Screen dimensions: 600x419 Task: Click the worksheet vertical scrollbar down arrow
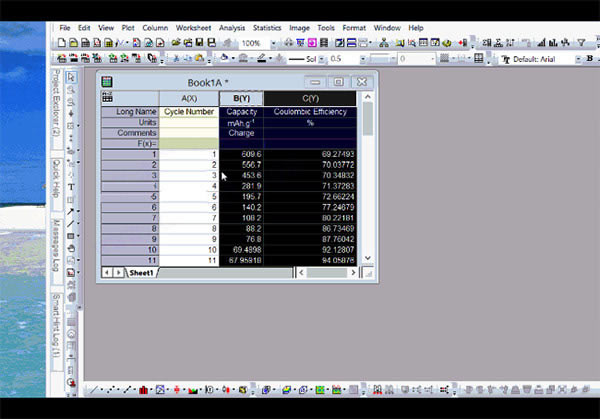(x=367, y=259)
